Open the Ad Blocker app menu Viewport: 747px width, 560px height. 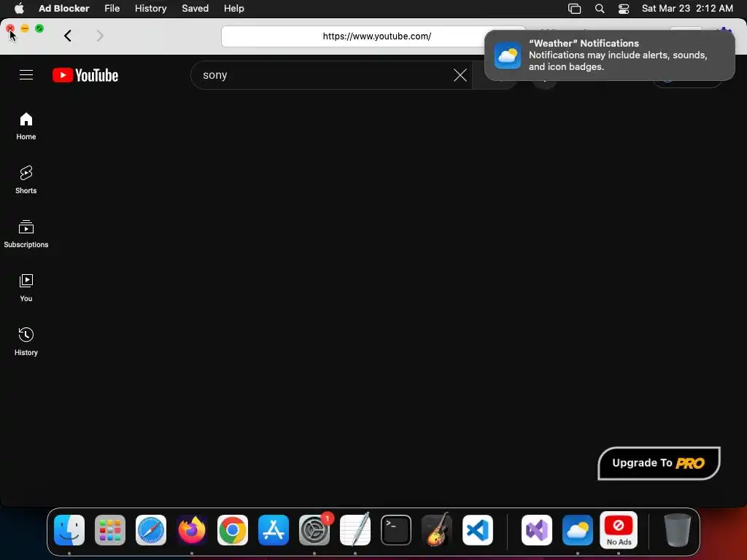64,9
